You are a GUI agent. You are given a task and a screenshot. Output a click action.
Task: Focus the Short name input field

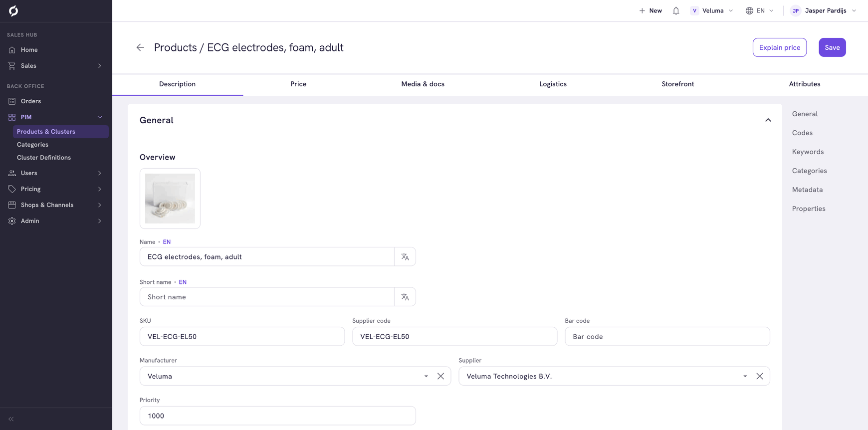pos(267,297)
